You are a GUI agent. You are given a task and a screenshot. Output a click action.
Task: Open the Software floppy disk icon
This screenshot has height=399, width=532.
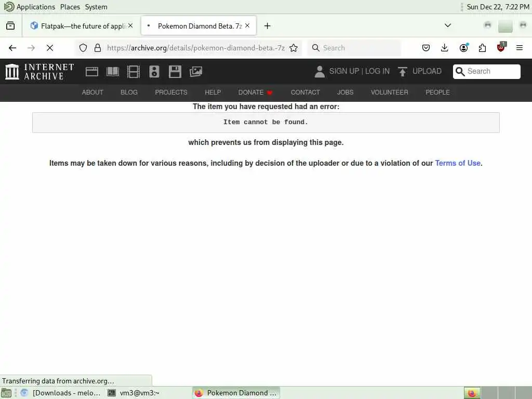point(175,72)
